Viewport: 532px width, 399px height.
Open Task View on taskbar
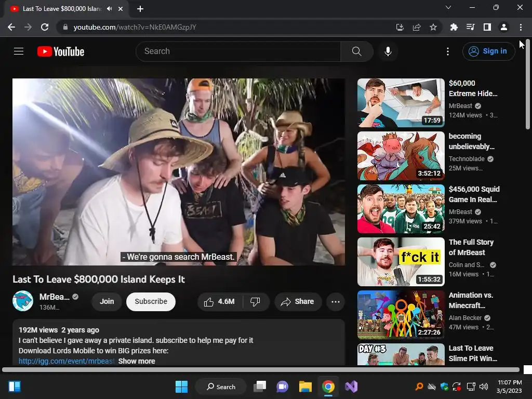click(x=260, y=387)
